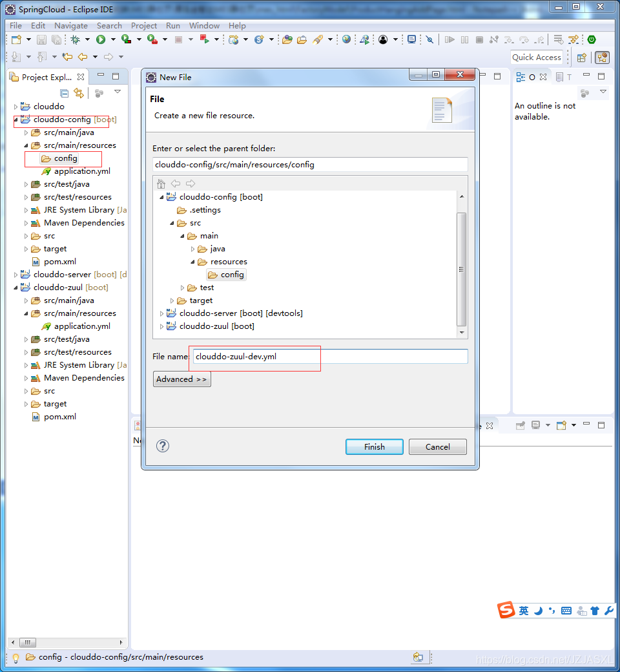Open the Search menu
The width and height of the screenshot is (620, 672).
(109, 26)
